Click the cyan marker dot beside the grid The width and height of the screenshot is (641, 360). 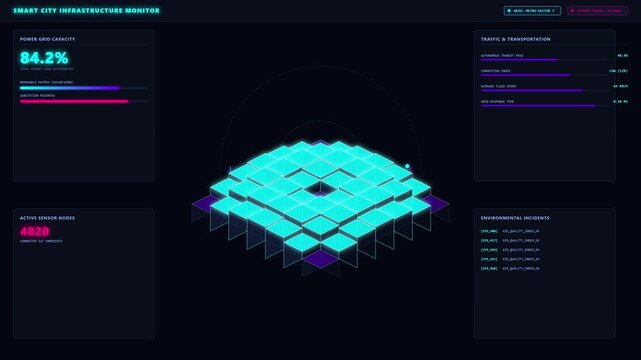click(x=407, y=166)
